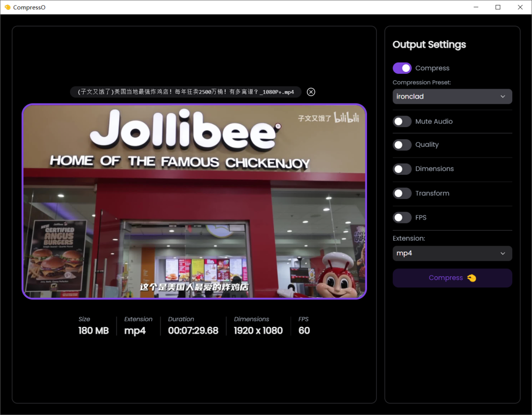This screenshot has width=532, height=415.
Task: Toggle the Compress switch off
Action: point(402,68)
